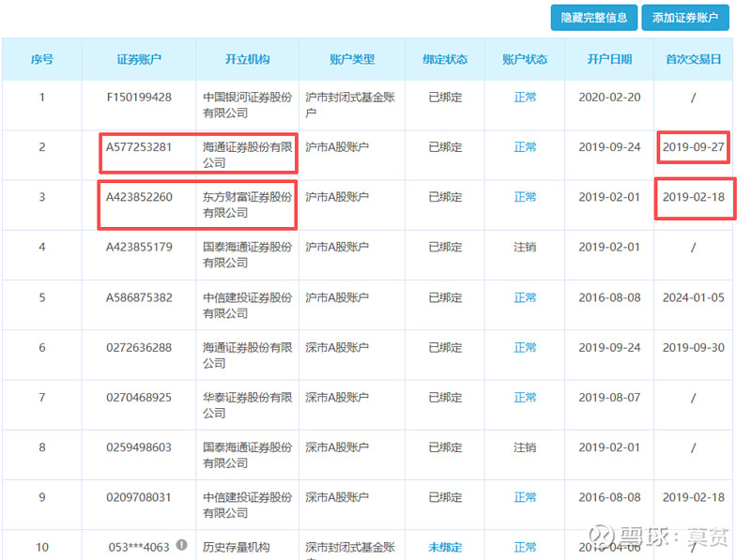Select the 账户状态 column header
751x560 pixels.
click(525, 59)
